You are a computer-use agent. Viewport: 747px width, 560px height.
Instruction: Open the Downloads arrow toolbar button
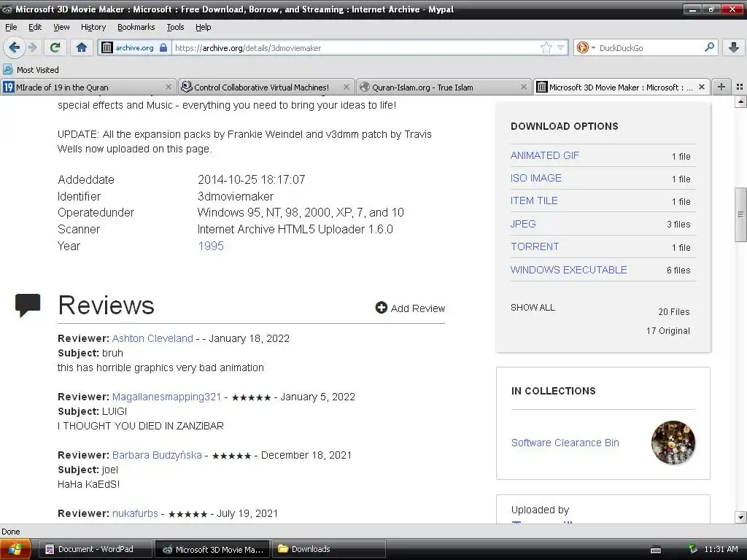(x=734, y=47)
